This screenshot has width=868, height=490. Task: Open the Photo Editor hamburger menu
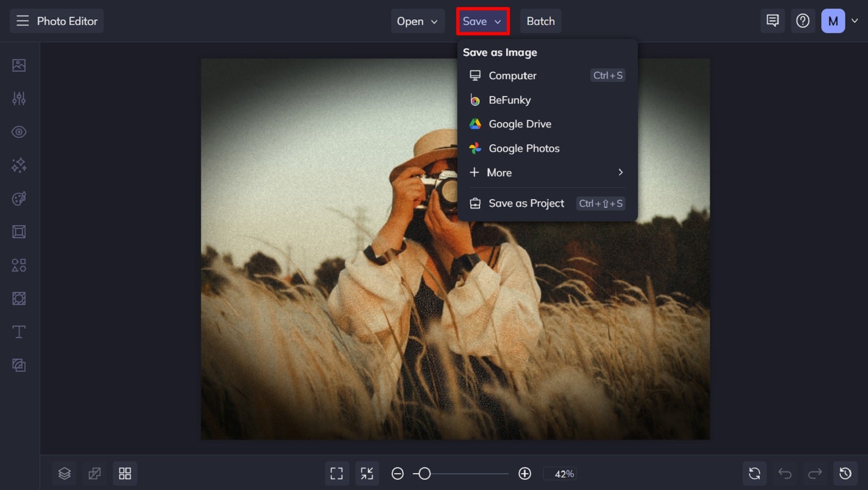point(22,21)
